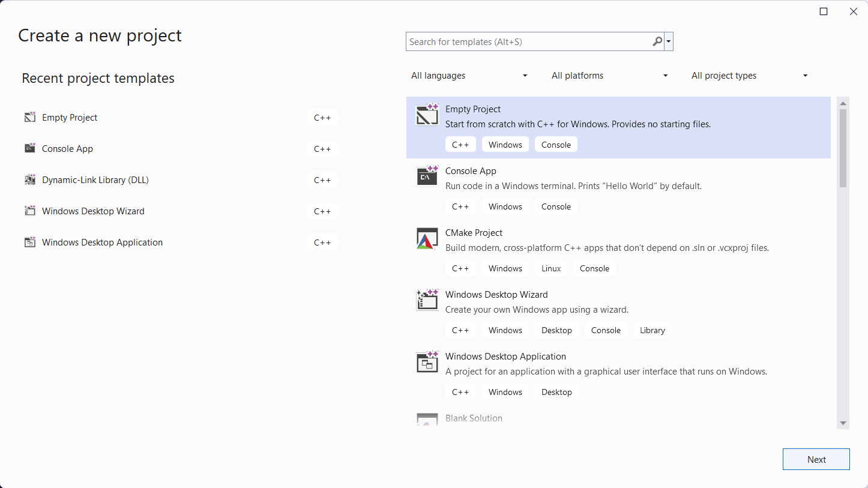The image size is (868, 488).
Task: Maximize the Create a new project window
Action: (824, 11)
